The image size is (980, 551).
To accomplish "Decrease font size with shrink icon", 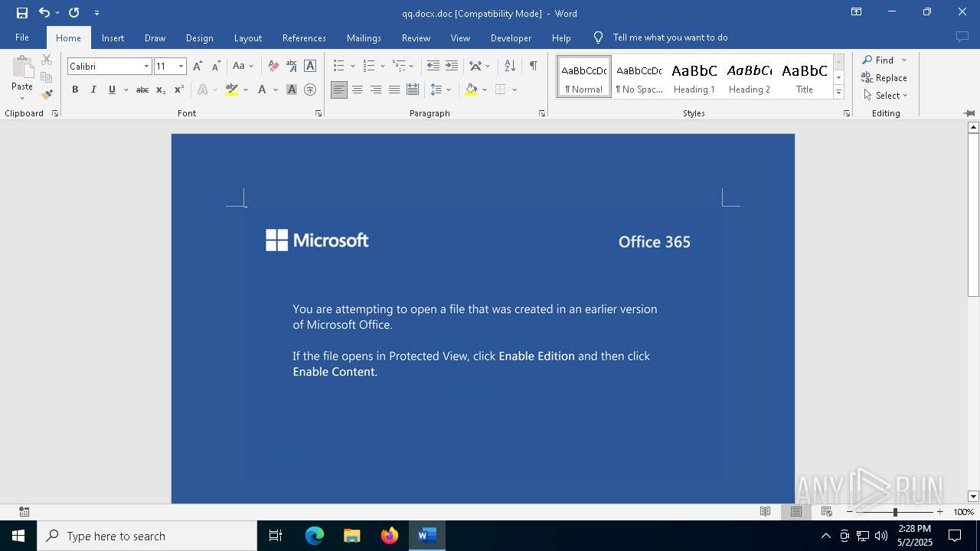I will pos(216,66).
